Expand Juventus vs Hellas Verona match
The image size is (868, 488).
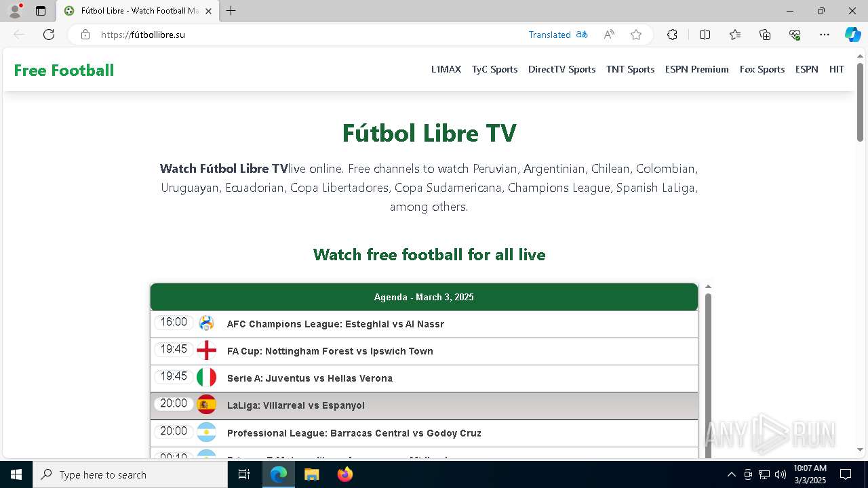(x=424, y=378)
